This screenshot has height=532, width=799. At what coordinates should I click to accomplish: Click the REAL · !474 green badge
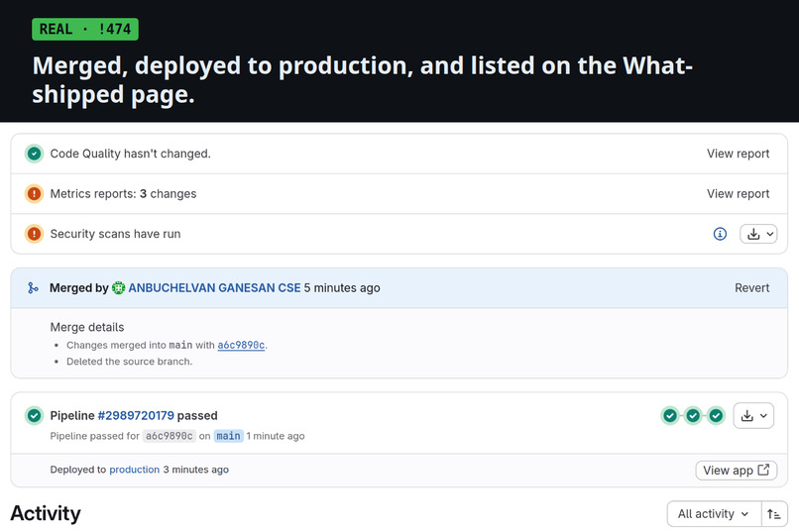click(85, 29)
